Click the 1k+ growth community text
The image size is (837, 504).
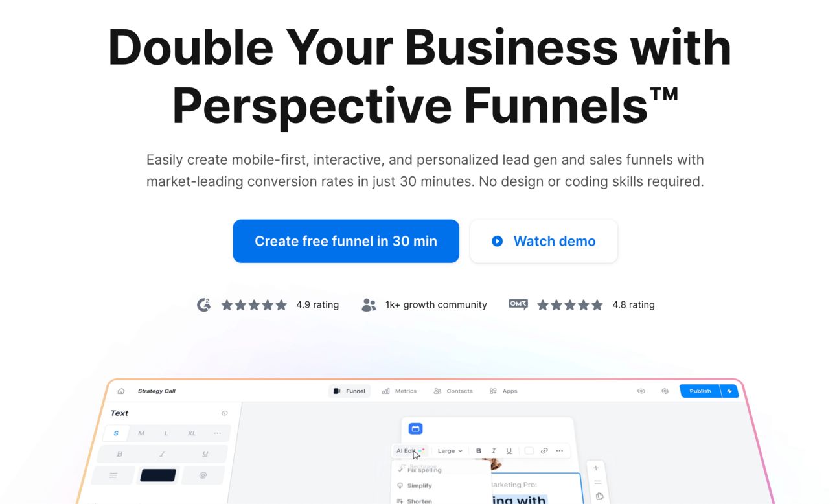(436, 304)
